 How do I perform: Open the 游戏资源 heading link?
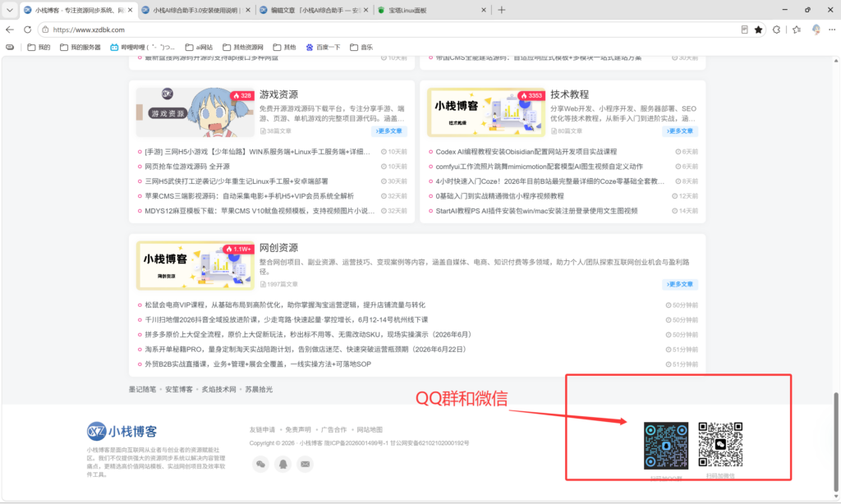point(278,94)
